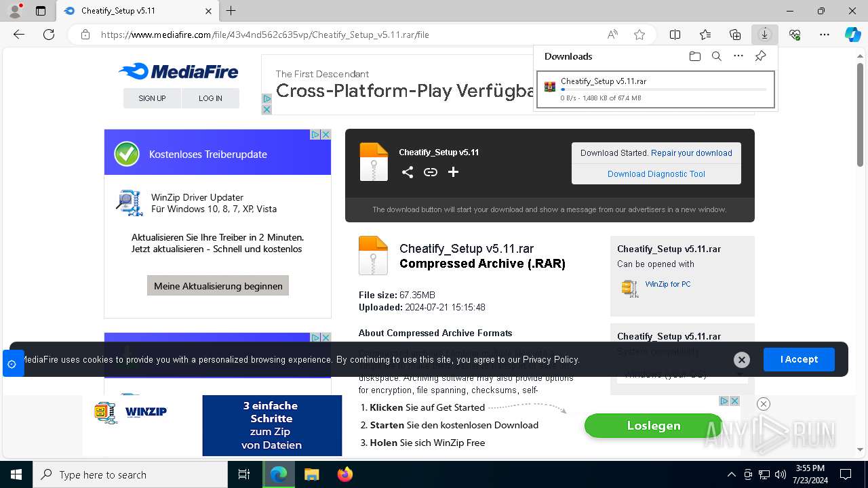
Task: Share the file using share icon
Action: 407,172
